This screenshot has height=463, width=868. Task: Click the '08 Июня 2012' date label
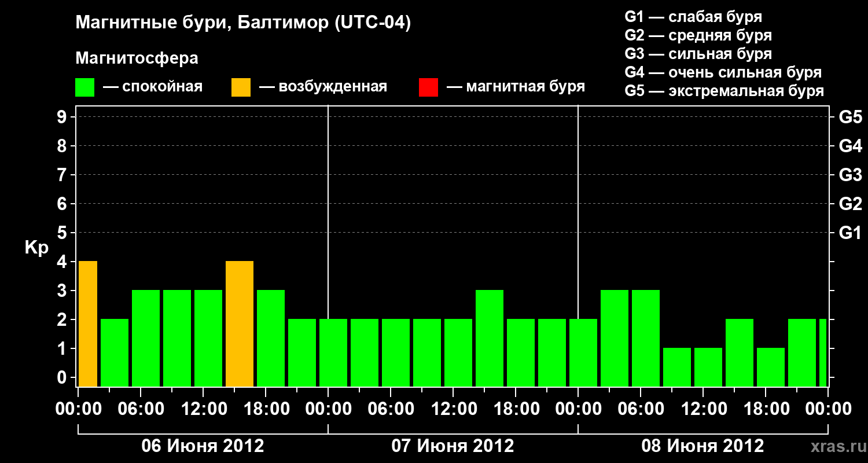point(703,446)
